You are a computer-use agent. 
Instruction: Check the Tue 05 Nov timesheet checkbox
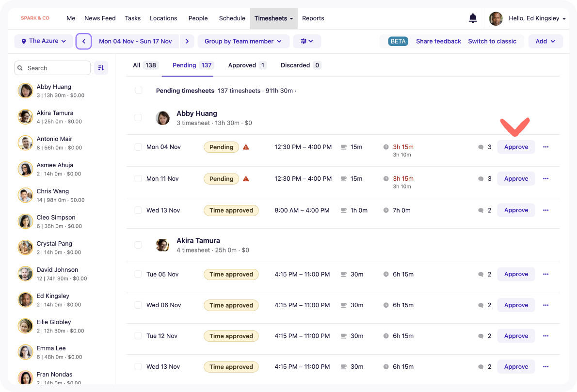point(138,274)
